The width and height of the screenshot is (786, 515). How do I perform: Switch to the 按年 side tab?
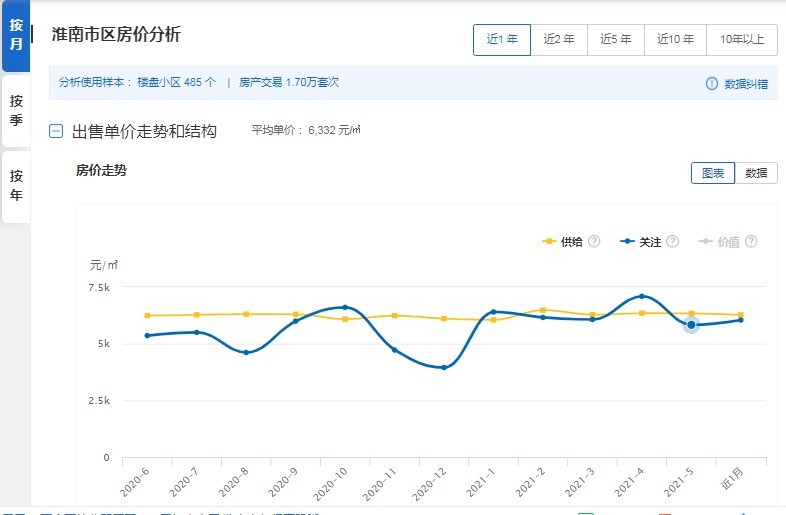(x=16, y=186)
